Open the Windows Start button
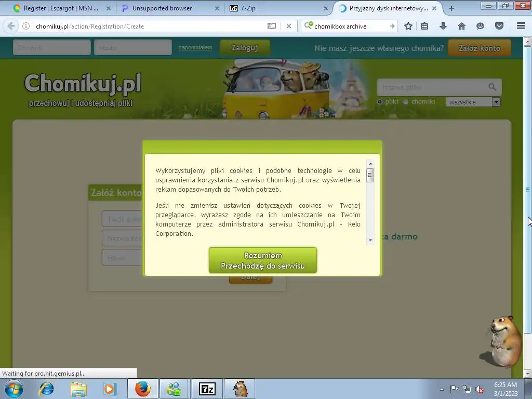Image resolution: width=532 pixels, height=399 pixels. point(14,389)
